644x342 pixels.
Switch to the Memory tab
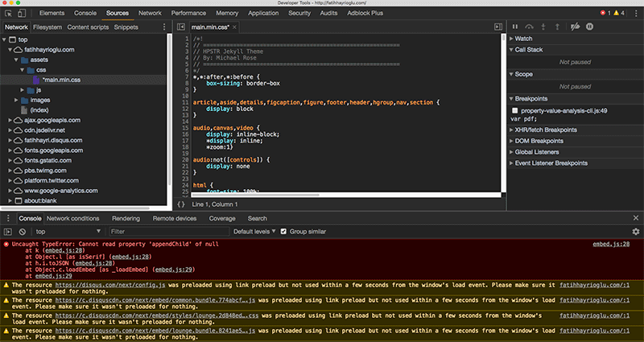click(227, 13)
